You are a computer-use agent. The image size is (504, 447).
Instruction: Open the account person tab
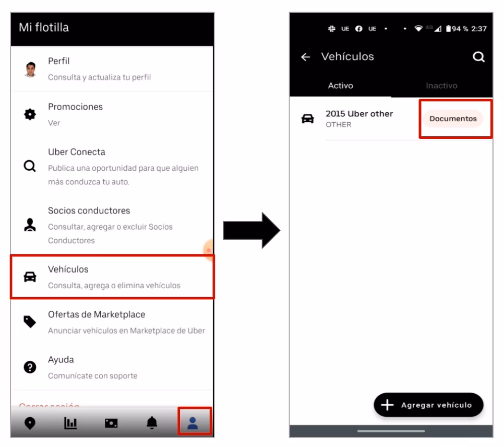(x=193, y=423)
